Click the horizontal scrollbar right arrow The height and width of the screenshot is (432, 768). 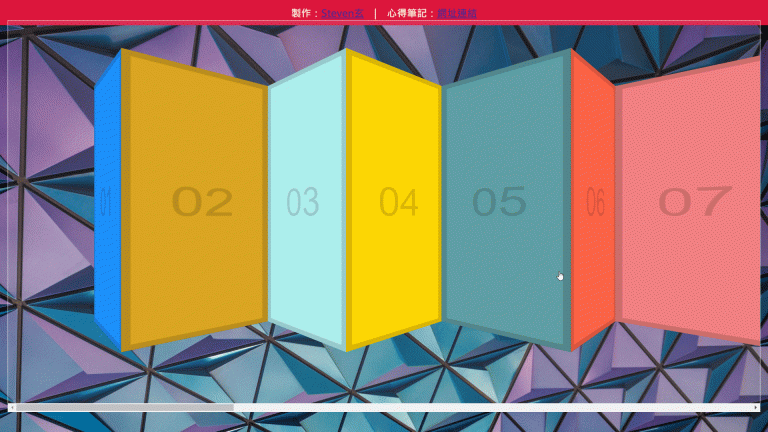[755, 408]
